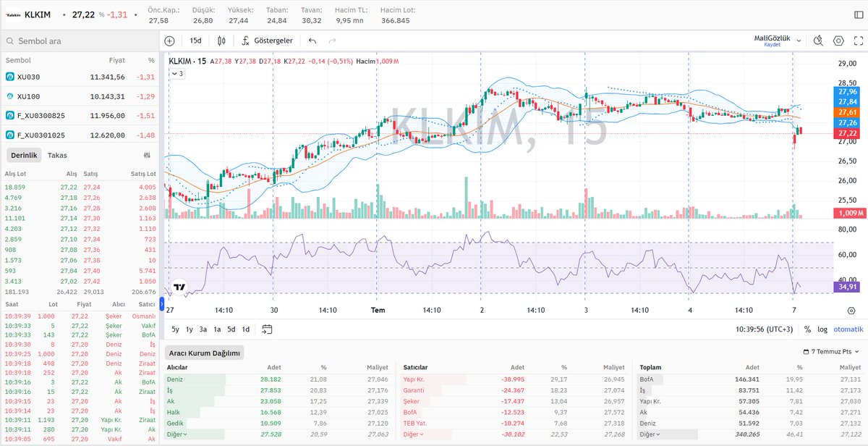Open quick search with the magnifier icon
868x446 pixels.
pos(819,41)
